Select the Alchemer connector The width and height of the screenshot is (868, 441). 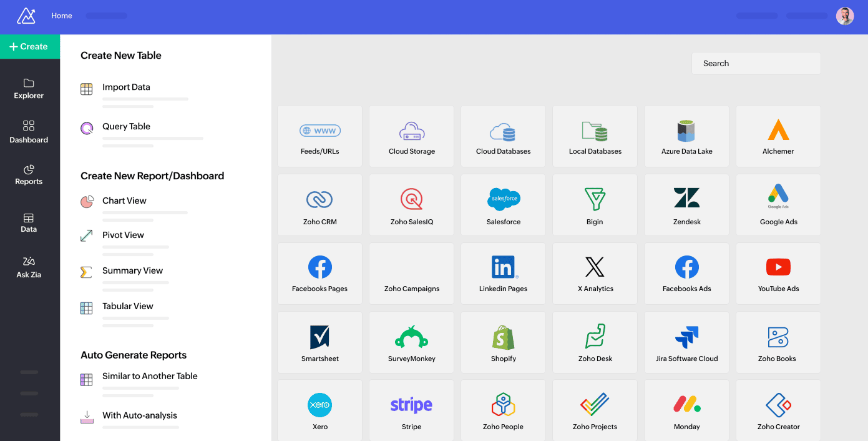(x=778, y=136)
